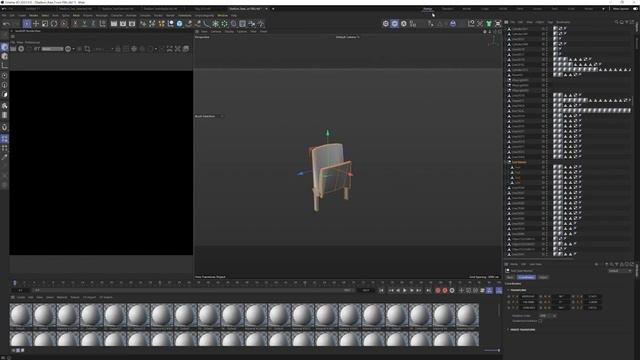The image size is (640, 360).
Task: Click the Redshift RenderView refresh/RT button
Action: (37, 49)
